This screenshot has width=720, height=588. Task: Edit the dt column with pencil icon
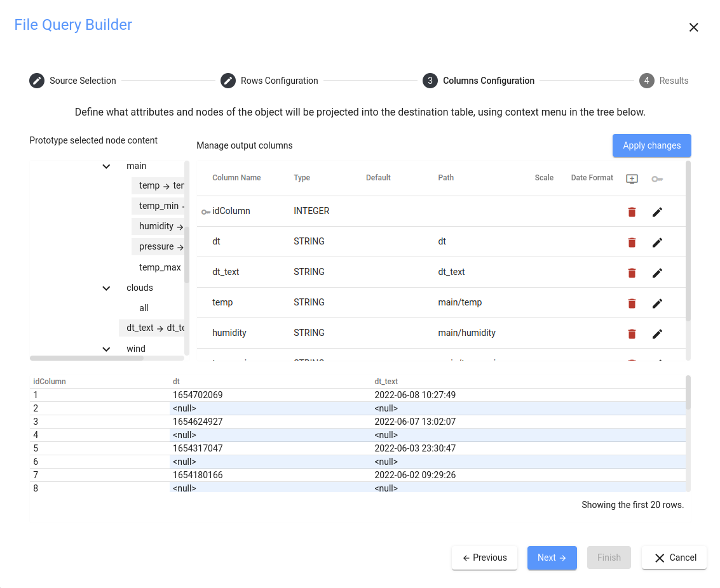(657, 242)
